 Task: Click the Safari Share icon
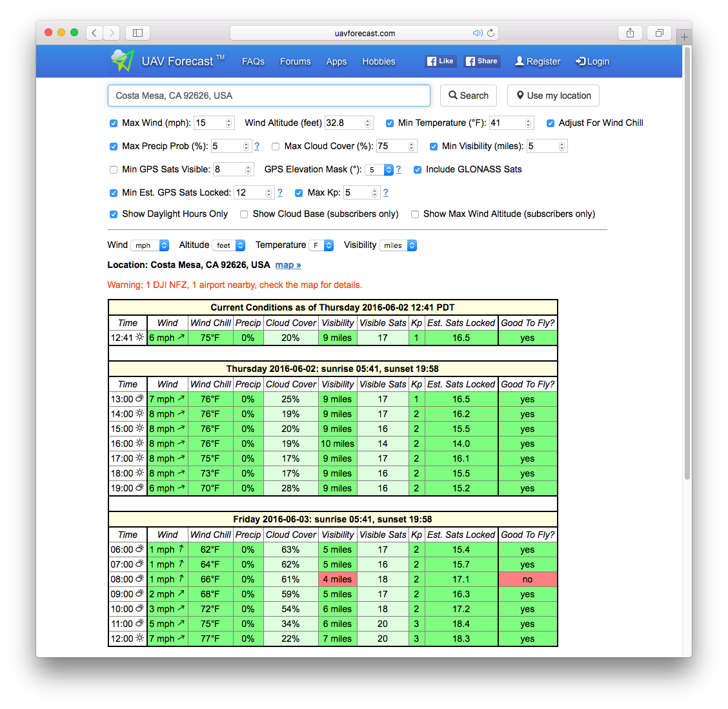[x=630, y=33]
